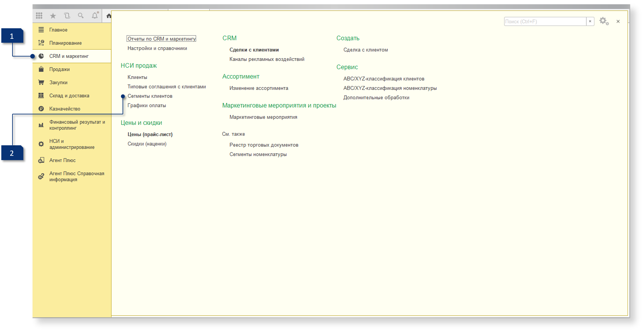
Task: Click the НСИ и администрирование gear icon
Action: pyautogui.click(x=41, y=144)
